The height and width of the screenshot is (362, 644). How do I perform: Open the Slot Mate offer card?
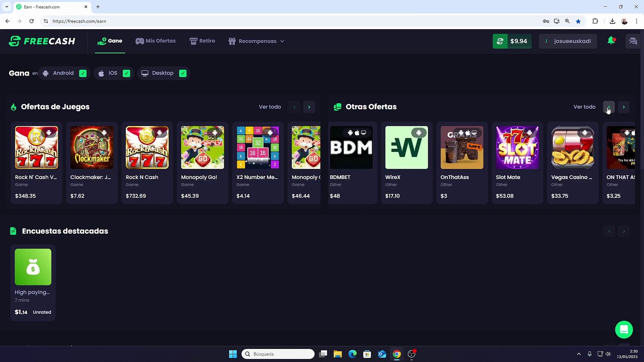coord(517,162)
